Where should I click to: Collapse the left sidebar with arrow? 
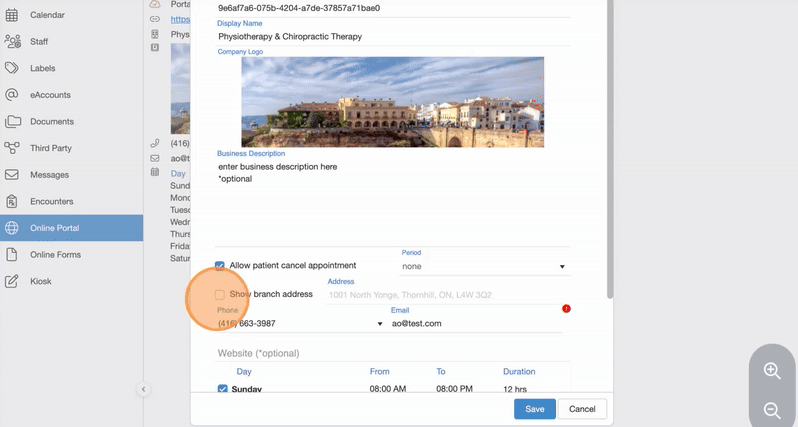tap(143, 390)
